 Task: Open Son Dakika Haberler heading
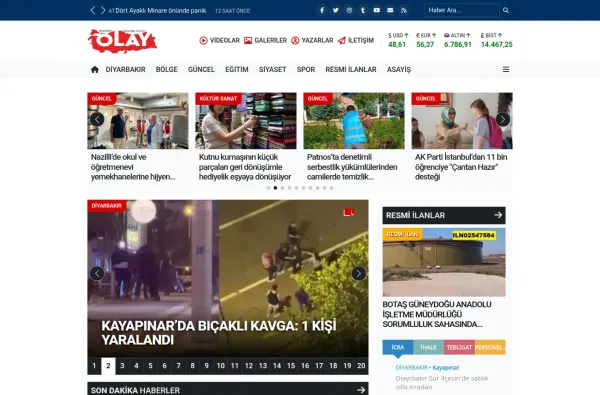click(135, 390)
